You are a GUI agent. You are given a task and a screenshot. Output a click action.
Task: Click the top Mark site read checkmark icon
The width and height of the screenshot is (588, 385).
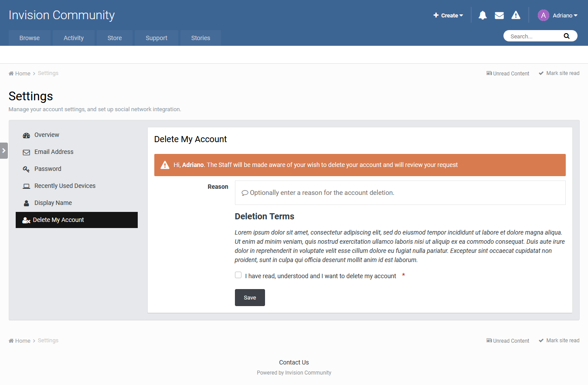(541, 73)
